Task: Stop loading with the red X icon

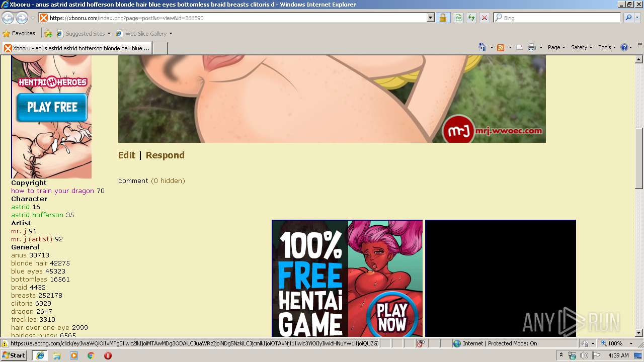Action: (x=485, y=18)
